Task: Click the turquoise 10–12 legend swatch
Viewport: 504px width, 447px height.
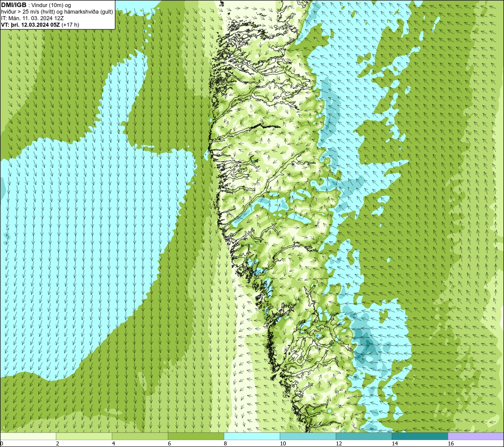Action: point(308,436)
